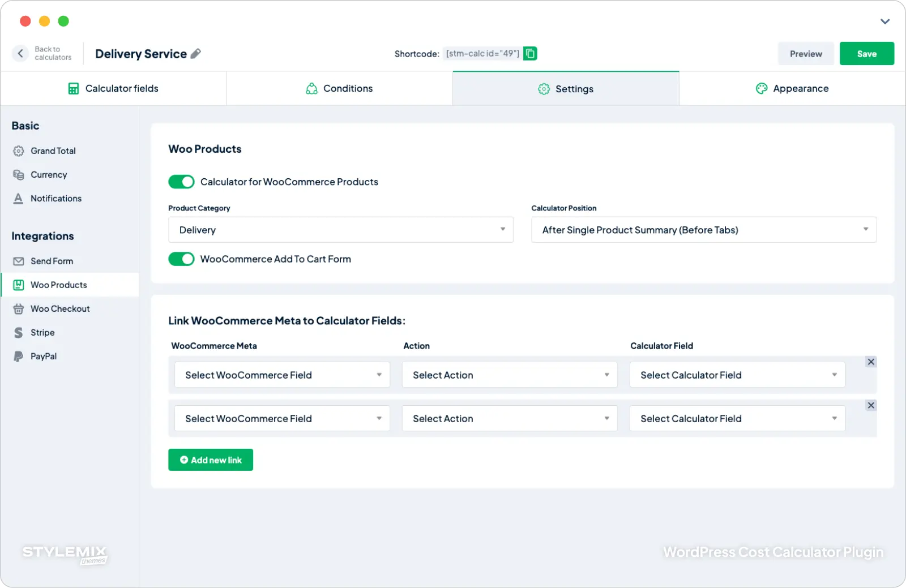The width and height of the screenshot is (906, 588).
Task: Open the first Select Action dropdown
Action: (x=508, y=375)
